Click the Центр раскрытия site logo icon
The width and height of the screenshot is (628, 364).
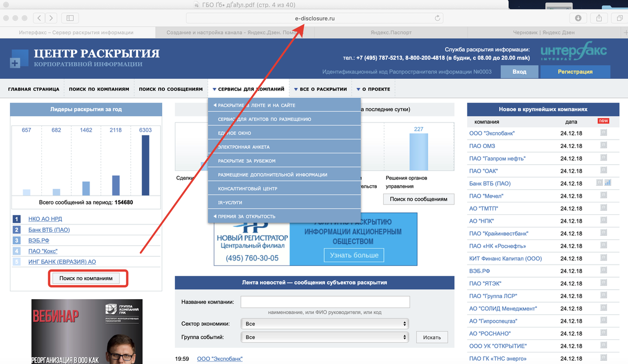19,60
